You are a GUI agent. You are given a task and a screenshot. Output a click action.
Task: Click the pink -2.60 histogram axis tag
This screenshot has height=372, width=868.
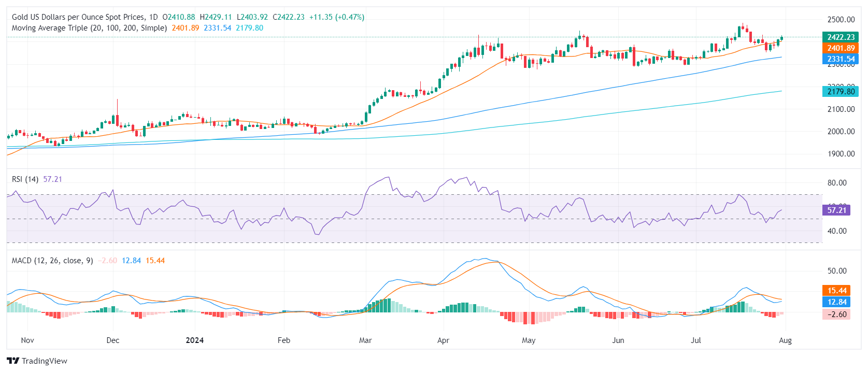coord(836,314)
